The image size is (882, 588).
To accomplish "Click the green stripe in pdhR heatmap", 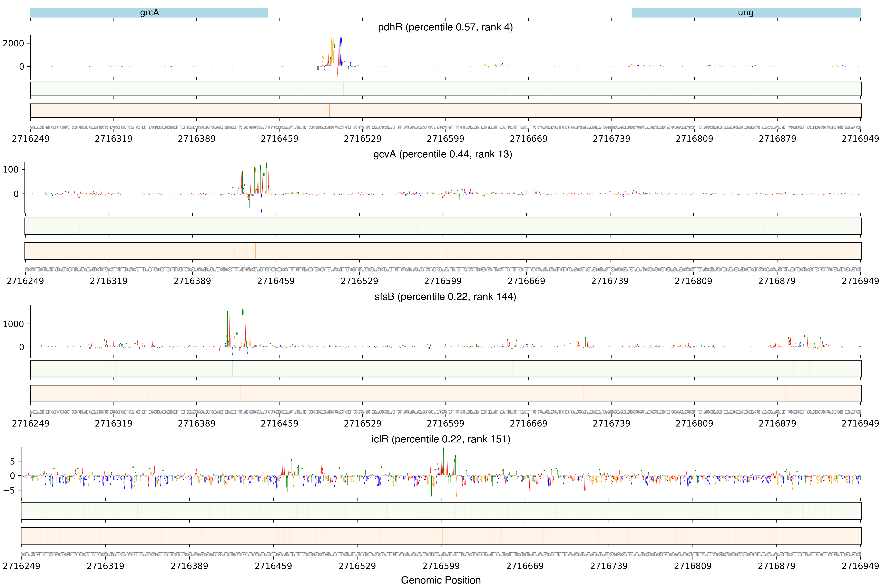I will [x=343, y=89].
